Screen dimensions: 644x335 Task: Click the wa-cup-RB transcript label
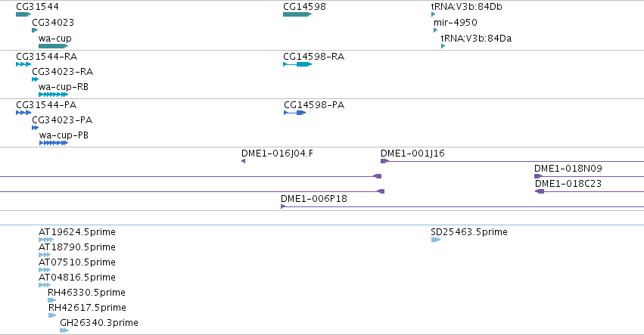64,87
